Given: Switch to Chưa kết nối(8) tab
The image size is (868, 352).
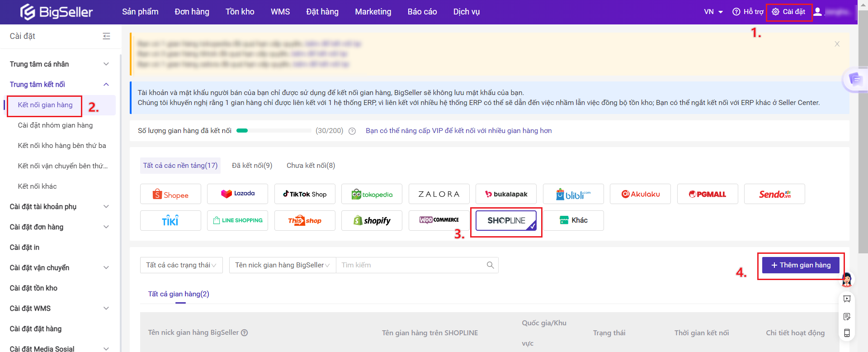Looking at the screenshot, I should [x=311, y=166].
